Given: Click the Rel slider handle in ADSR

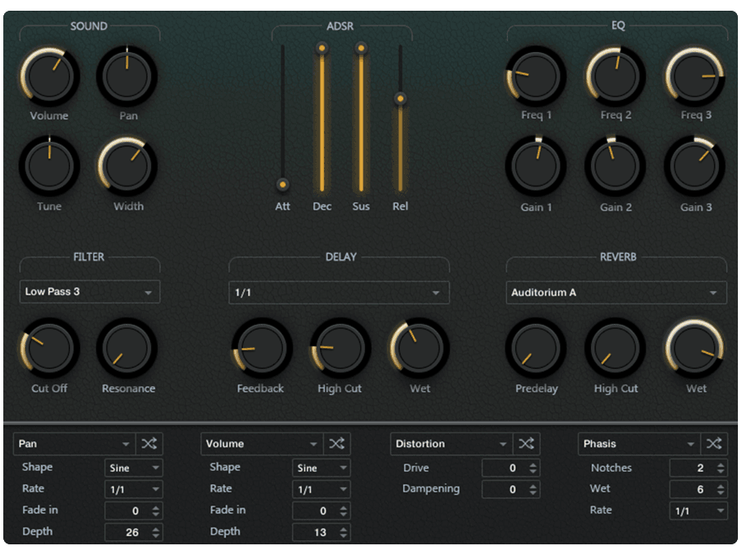Looking at the screenshot, I should (x=400, y=99).
